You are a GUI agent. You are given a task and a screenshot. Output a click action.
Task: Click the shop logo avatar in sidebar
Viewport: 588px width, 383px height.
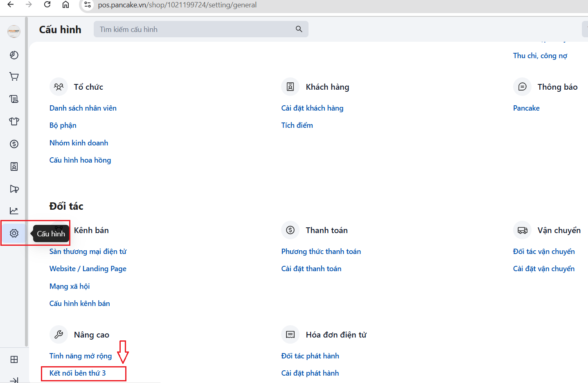[14, 31]
